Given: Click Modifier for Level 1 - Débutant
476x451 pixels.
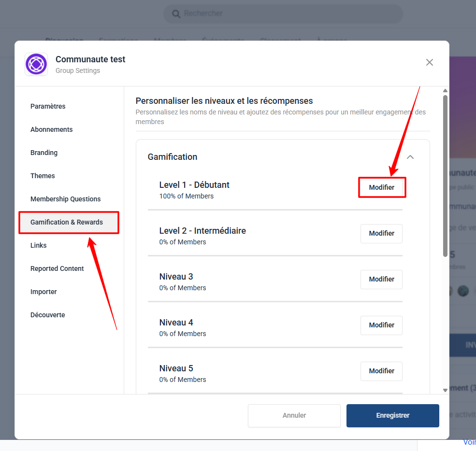Looking at the screenshot, I should (x=381, y=187).
